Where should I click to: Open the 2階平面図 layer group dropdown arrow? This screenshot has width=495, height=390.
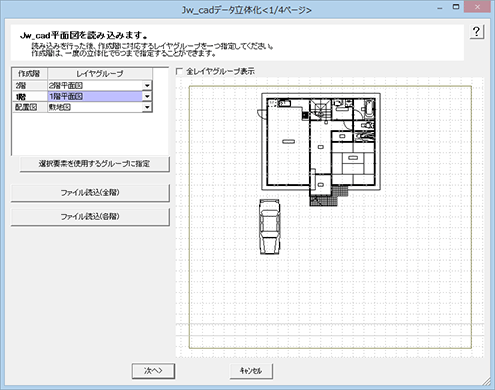[x=147, y=86]
